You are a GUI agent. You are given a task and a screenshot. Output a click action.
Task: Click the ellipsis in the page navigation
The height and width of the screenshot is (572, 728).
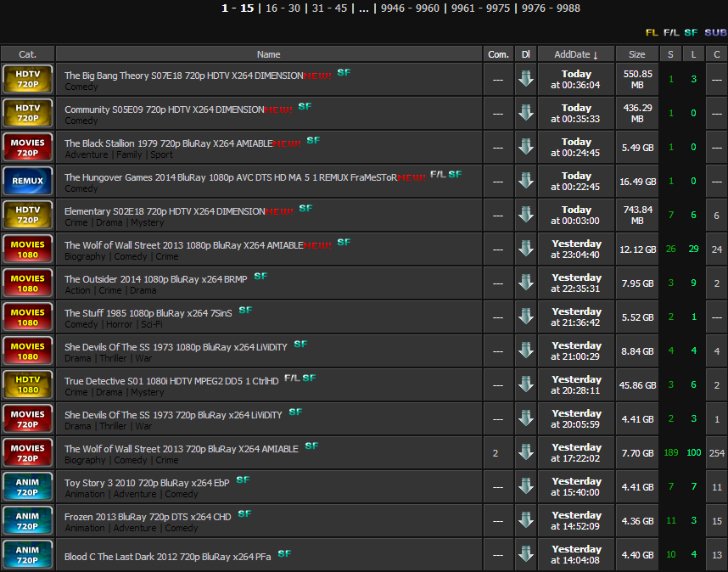point(363,8)
